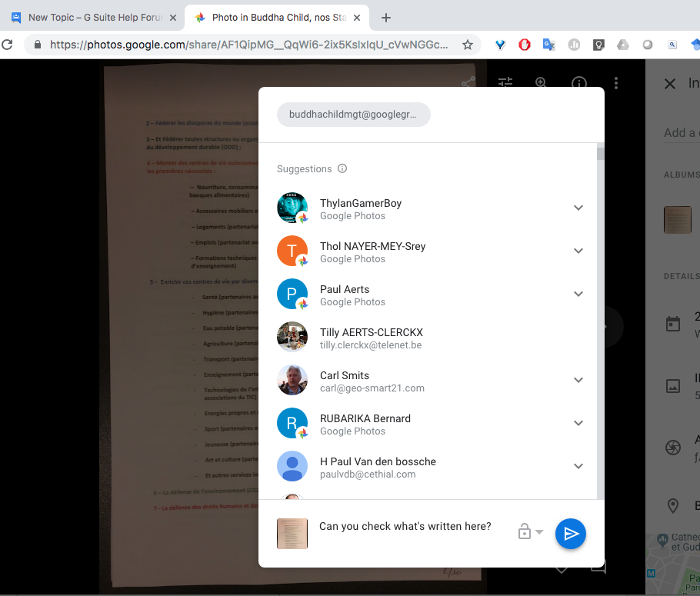Click the share icon above the photo
700x596 pixels.
[468, 82]
